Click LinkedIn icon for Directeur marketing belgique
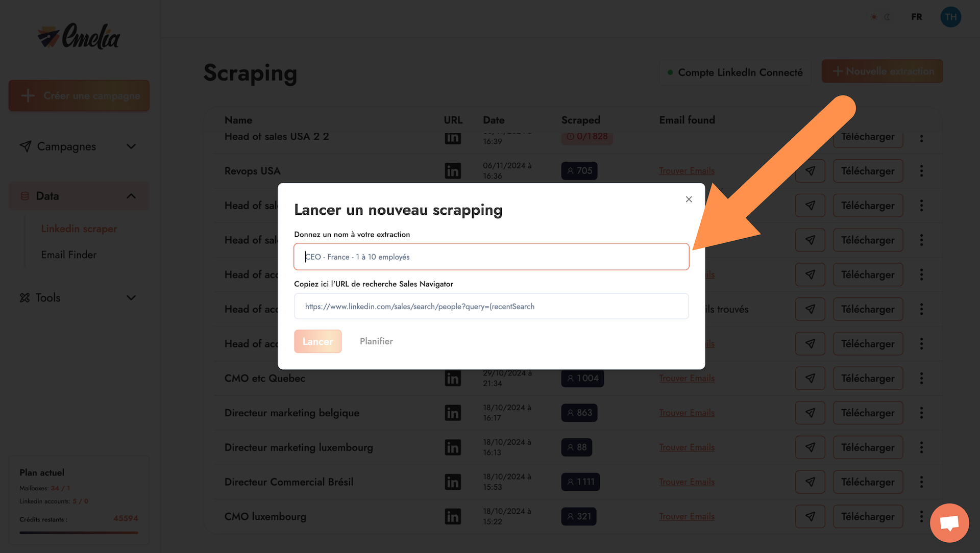 click(x=452, y=413)
